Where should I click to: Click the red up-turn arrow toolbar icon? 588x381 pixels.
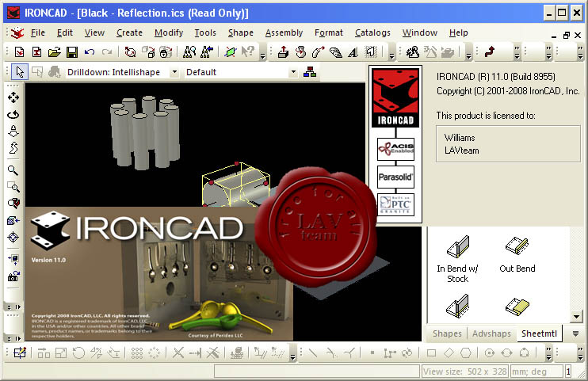click(x=490, y=51)
